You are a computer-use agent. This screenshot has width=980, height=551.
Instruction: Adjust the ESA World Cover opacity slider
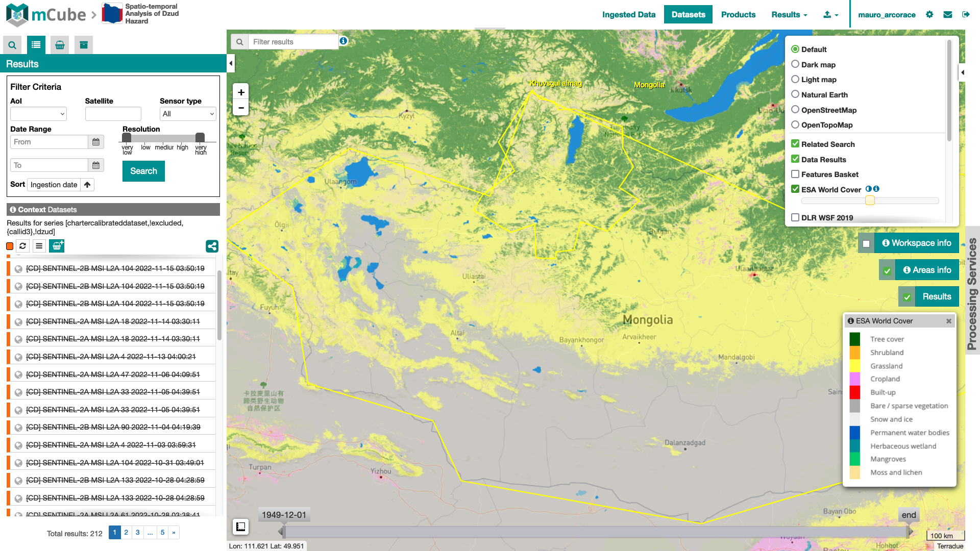(870, 201)
